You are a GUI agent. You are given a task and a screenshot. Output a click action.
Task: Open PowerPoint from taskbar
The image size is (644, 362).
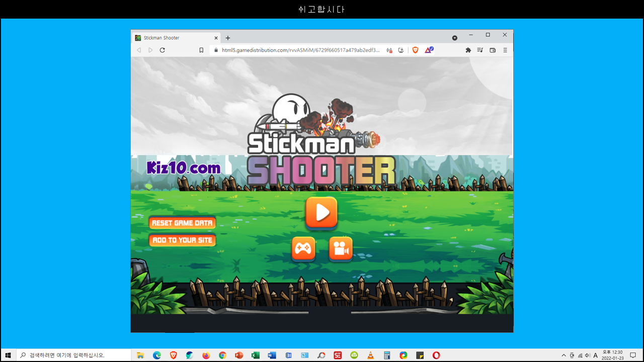pos(239,355)
